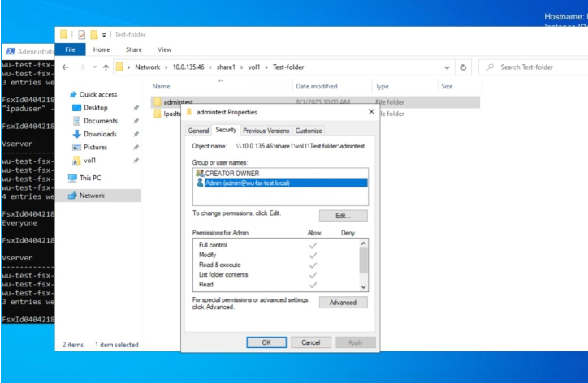588x383 pixels.
Task: Open the Desktop quick access folder
Action: click(95, 108)
